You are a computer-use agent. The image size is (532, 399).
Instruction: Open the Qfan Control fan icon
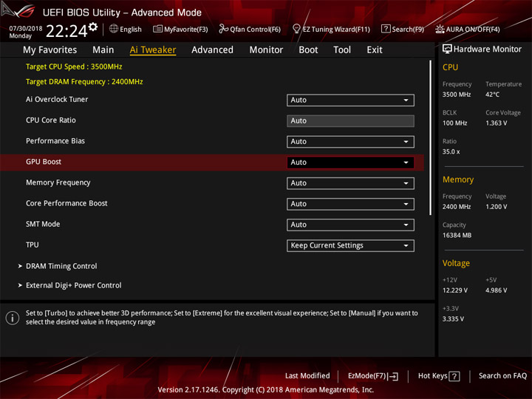(x=223, y=29)
